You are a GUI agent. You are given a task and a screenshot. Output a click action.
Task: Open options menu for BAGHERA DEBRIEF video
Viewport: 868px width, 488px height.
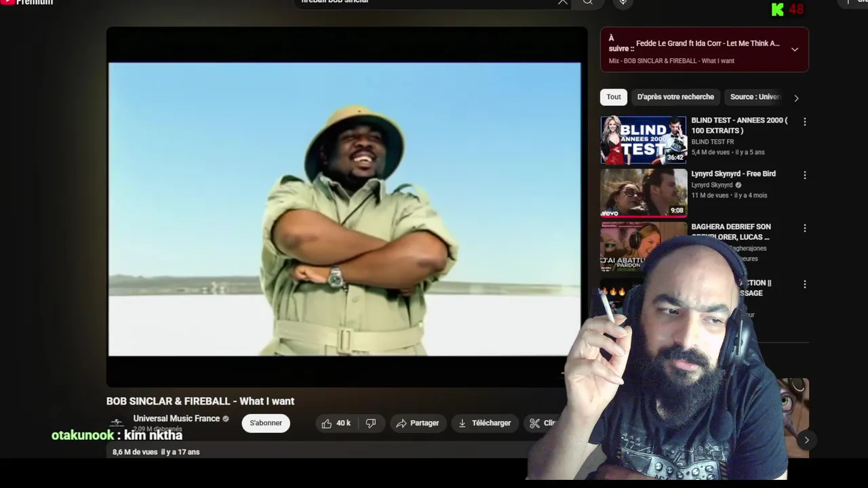(x=805, y=228)
